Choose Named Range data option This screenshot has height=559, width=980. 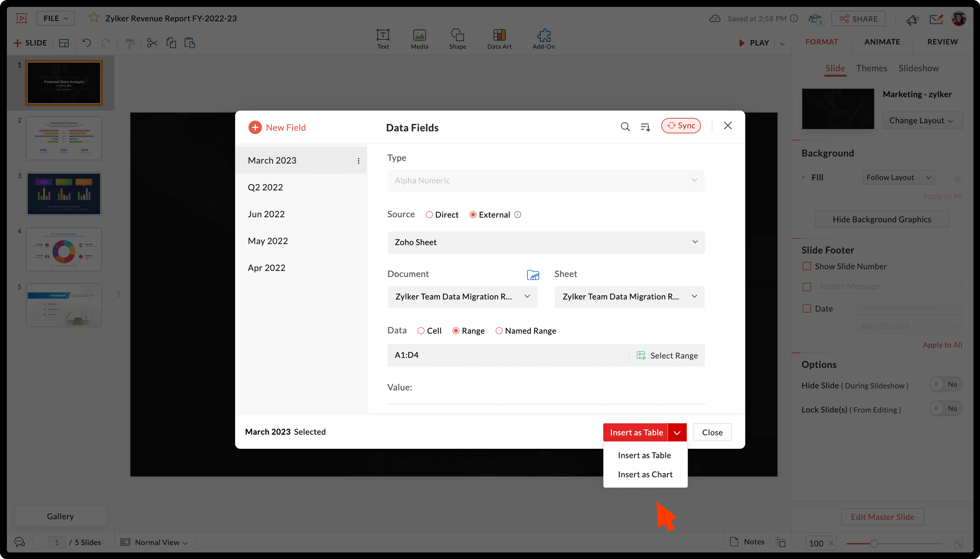pyautogui.click(x=499, y=331)
